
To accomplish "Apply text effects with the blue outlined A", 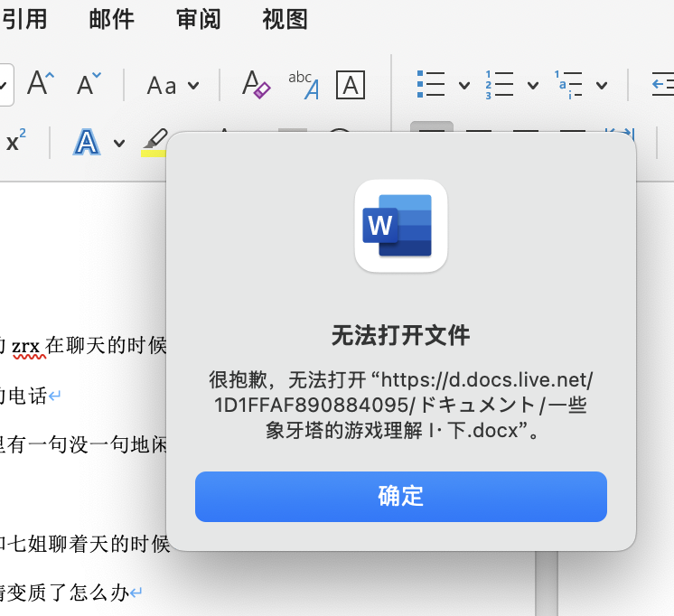I will pyautogui.click(x=87, y=142).
